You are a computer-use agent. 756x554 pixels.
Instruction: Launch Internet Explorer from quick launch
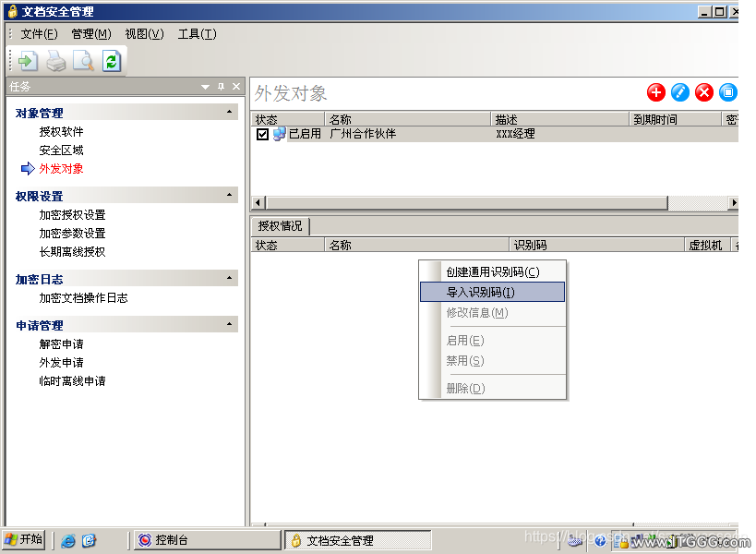tap(68, 540)
